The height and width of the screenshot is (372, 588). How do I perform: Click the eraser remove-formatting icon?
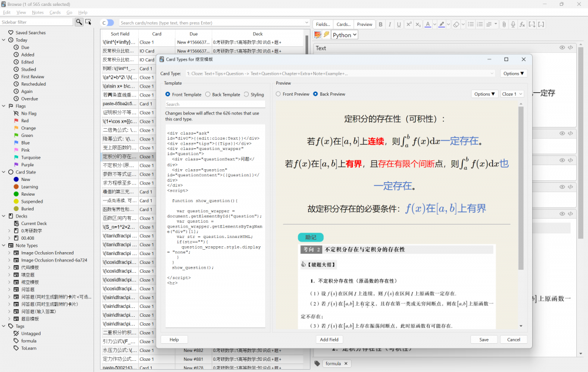click(456, 24)
